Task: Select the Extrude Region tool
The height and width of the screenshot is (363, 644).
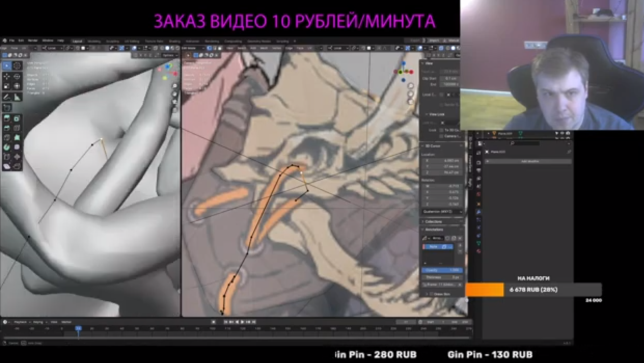Action: pos(7,118)
